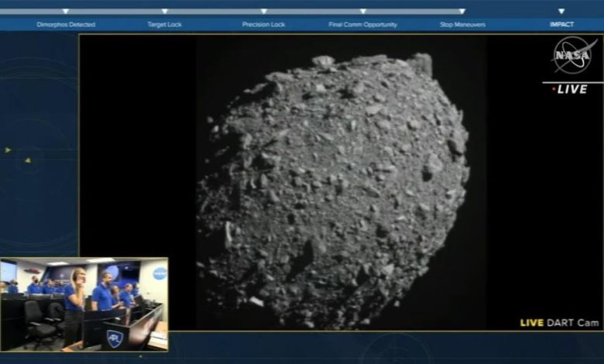Click the triangle marker above Target Lock
This screenshot has height=364, width=604.
pyautogui.click(x=164, y=12)
